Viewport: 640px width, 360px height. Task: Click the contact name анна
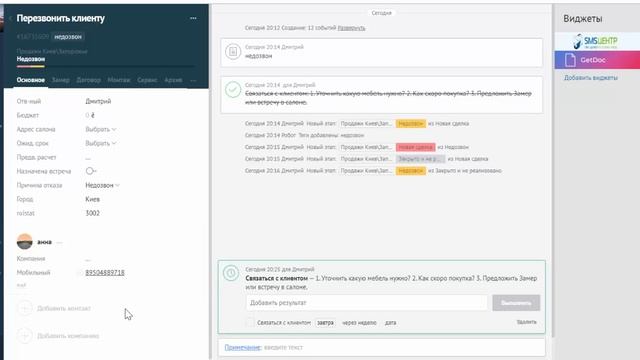tap(44, 242)
